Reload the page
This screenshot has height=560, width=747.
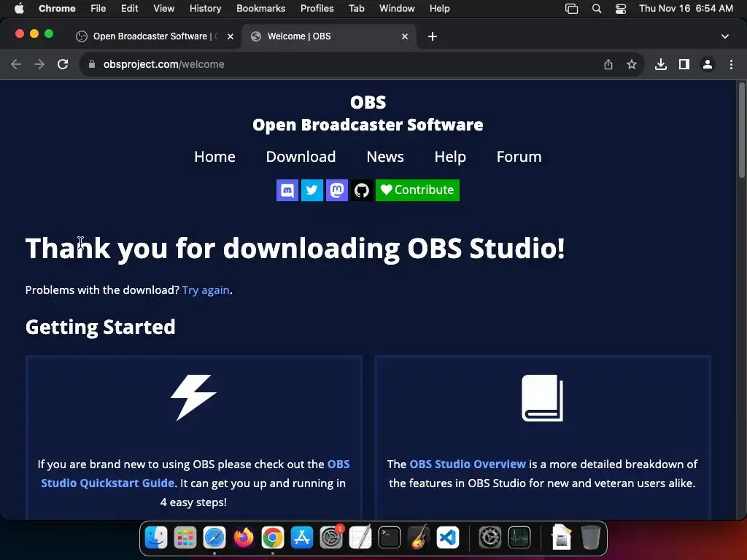tap(63, 64)
